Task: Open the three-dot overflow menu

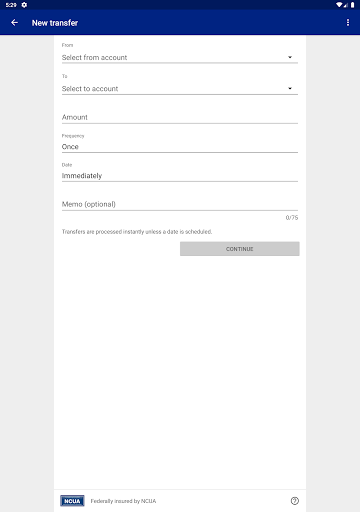Action: pyautogui.click(x=348, y=22)
